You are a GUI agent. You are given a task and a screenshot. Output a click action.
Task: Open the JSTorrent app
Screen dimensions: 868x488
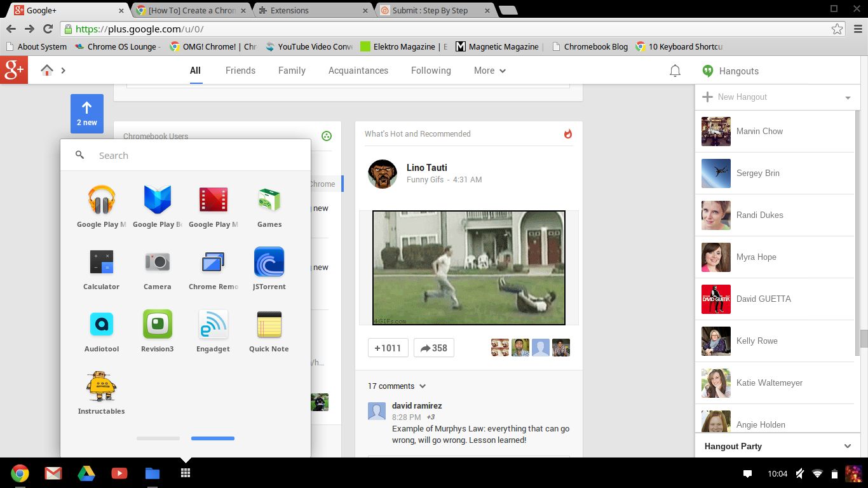click(269, 261)
